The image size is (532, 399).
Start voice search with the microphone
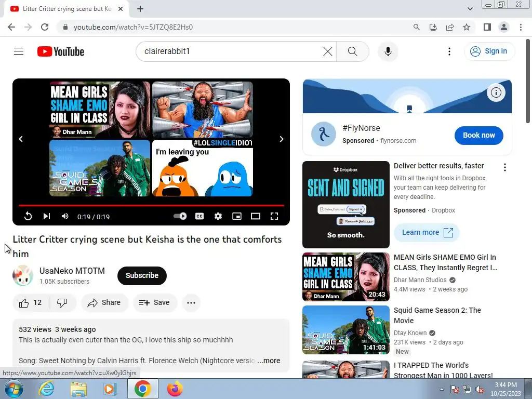pos(388,51)
